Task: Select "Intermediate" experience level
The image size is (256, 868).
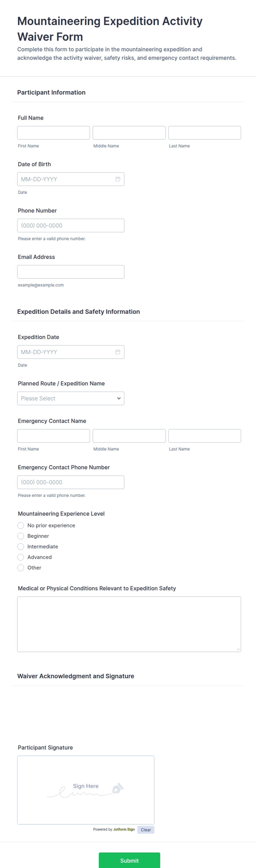Action: tap(21, 547)
